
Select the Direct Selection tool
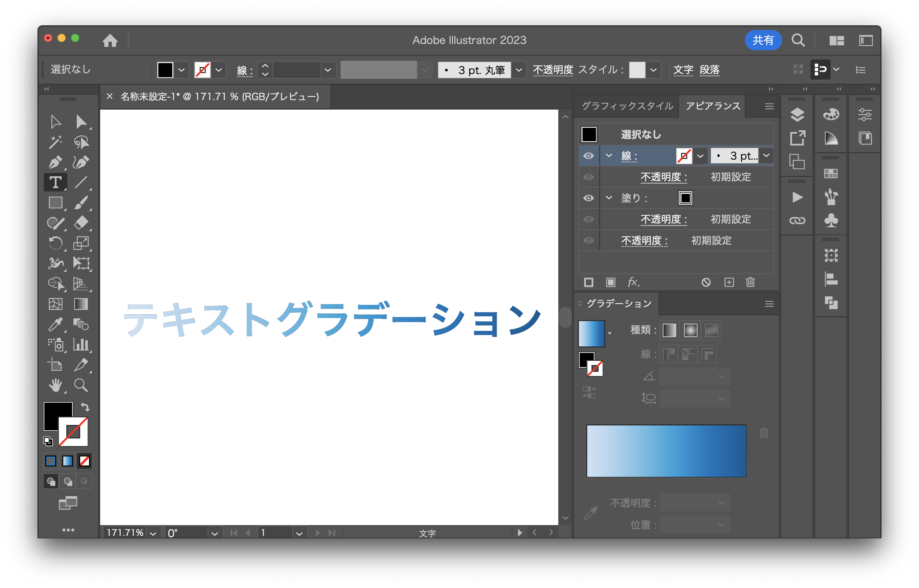[81, 122]
